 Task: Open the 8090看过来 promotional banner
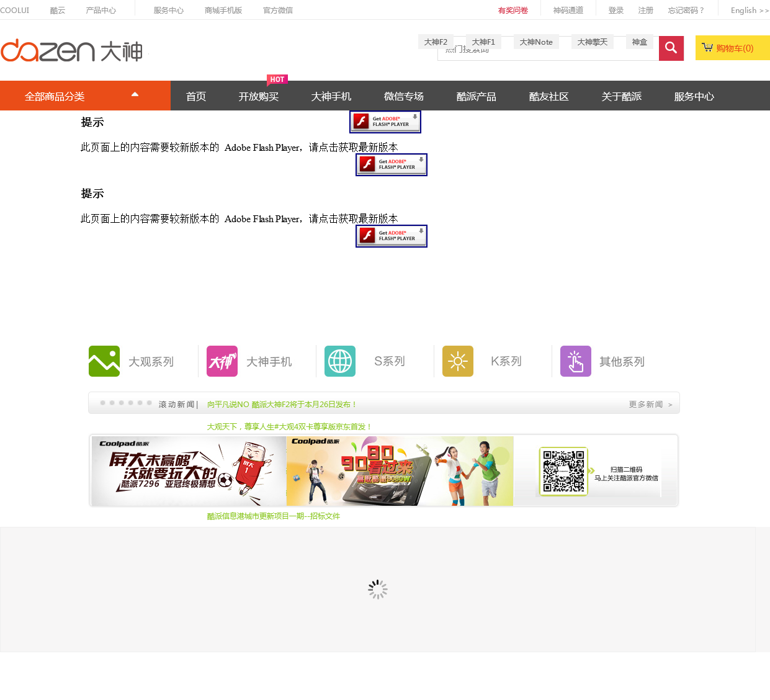[400, 470]
